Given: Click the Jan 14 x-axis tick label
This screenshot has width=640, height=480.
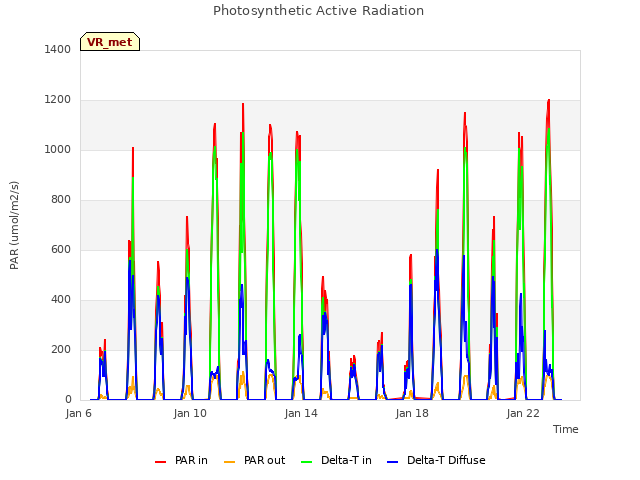Looking at the screenshot, I should [x=301, y=413].
